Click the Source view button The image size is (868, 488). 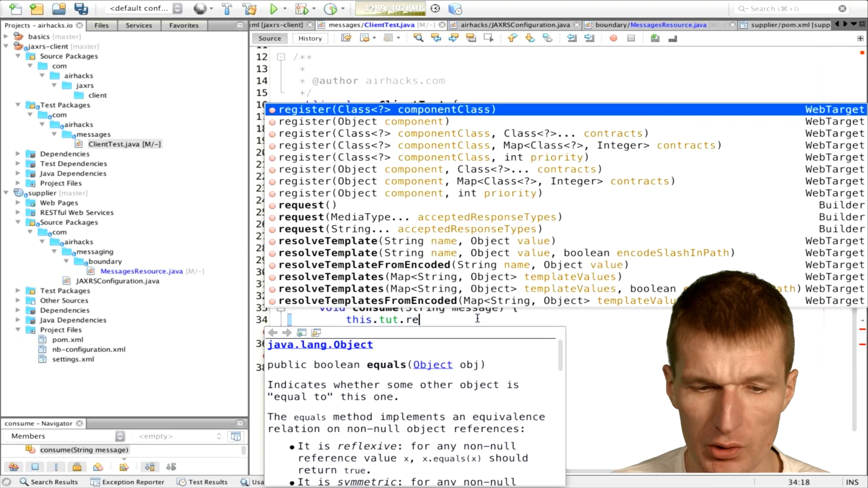click(x=269, y=38)
